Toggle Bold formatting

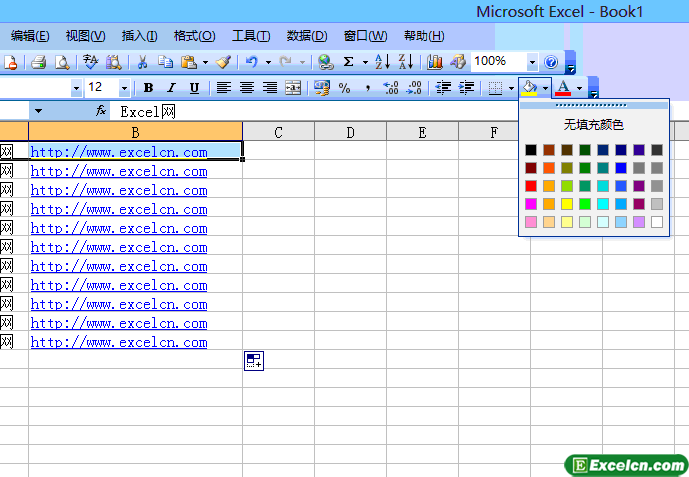pyautogui.click(x=148, y=88)
